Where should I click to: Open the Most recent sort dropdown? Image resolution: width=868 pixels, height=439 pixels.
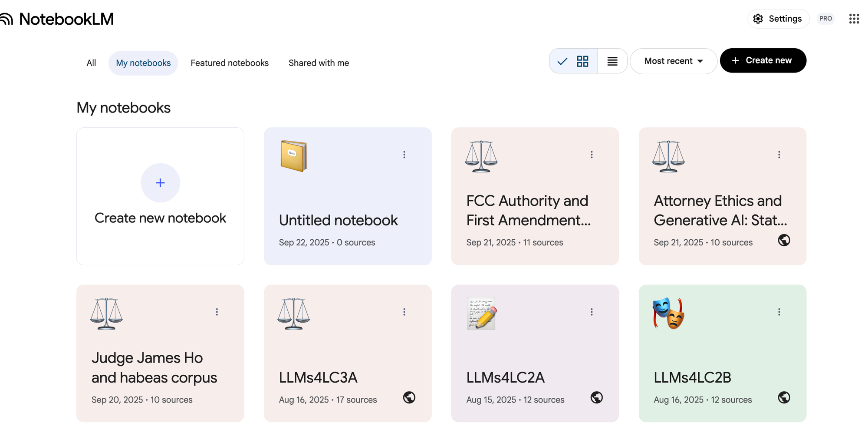(x=673, y=61)
